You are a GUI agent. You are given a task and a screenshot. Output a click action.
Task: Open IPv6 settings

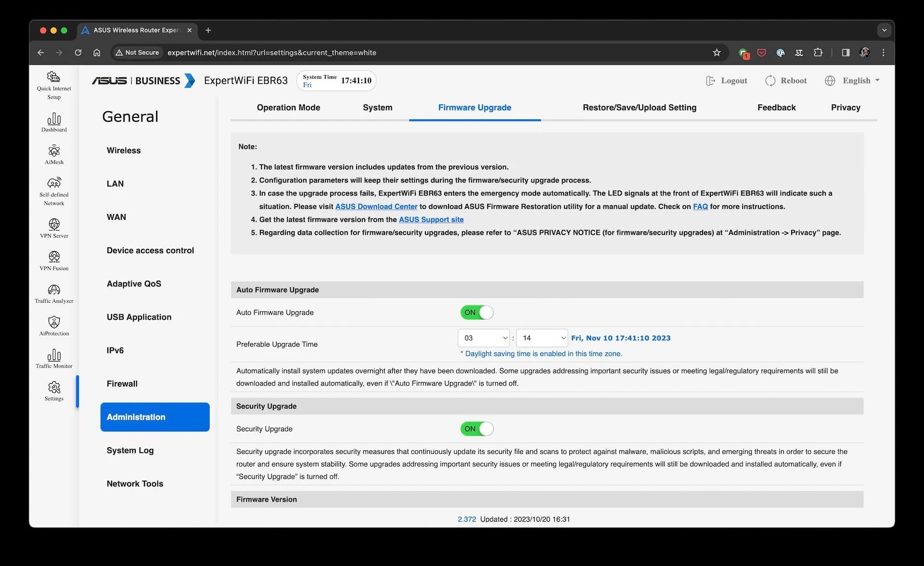click(115, 350)
